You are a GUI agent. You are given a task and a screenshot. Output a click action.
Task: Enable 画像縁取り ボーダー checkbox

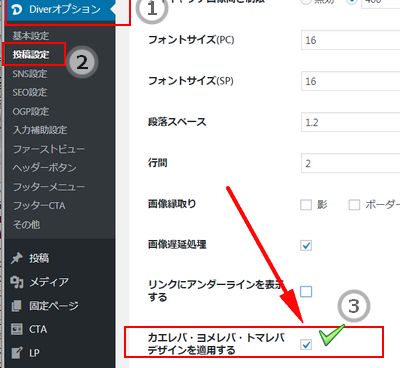click(x=354, y=205)
